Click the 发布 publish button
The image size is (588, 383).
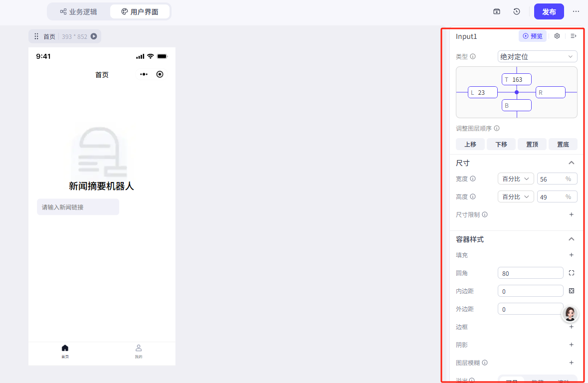click(x=549, y=11)
